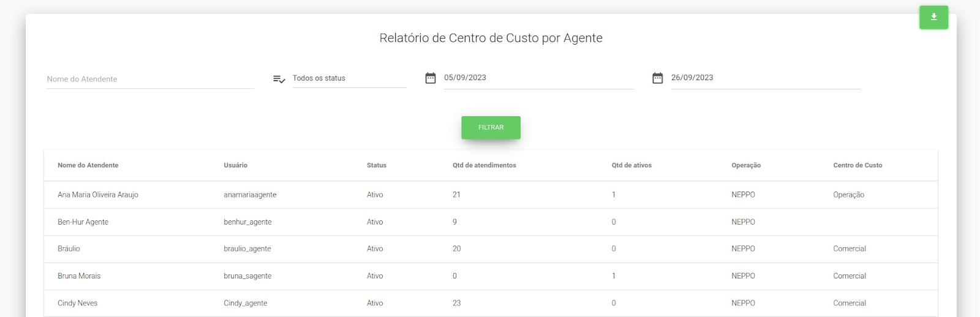Click NEPPO operation in Cindy Neves row
The height and width of the screenshot is (317, 980).
click(x=743, y=303)
